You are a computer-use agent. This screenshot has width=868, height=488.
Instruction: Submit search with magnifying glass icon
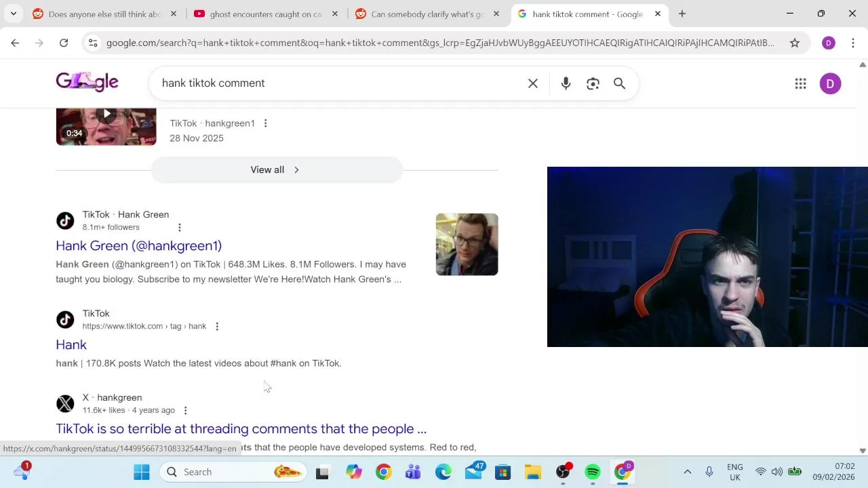[x=619, y=83]
